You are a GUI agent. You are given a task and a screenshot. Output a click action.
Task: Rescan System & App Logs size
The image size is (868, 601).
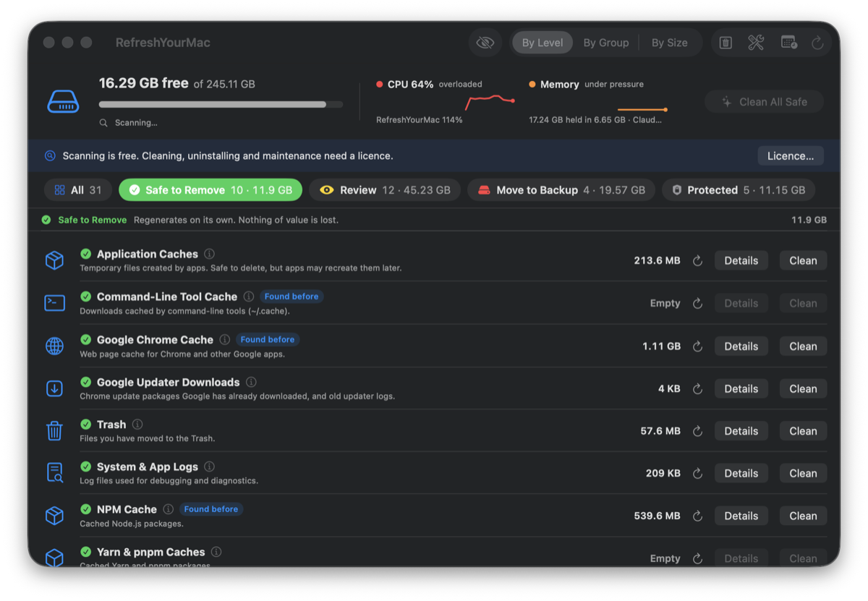click(x=697, y=474)
